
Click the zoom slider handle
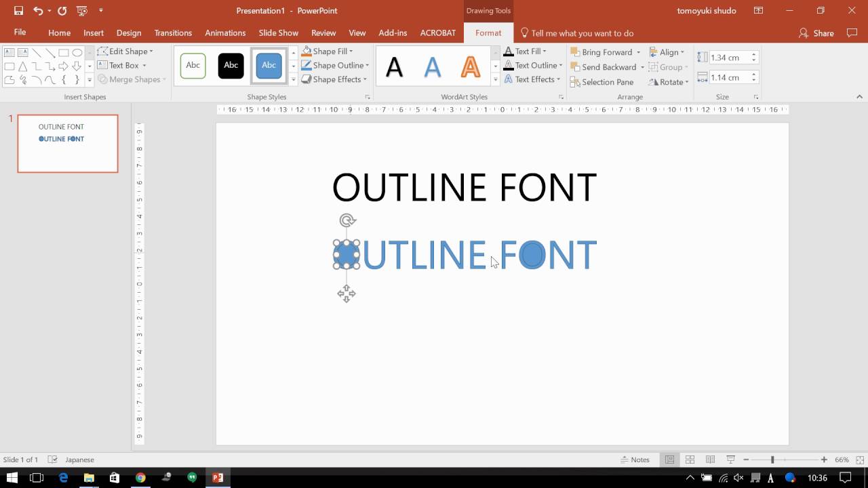point(772,460)
